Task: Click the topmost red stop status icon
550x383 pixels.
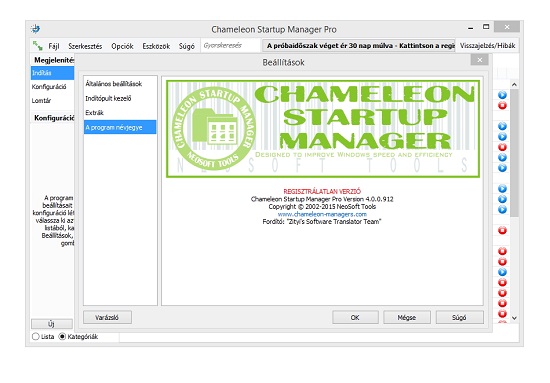Action: tap(502, 105)
